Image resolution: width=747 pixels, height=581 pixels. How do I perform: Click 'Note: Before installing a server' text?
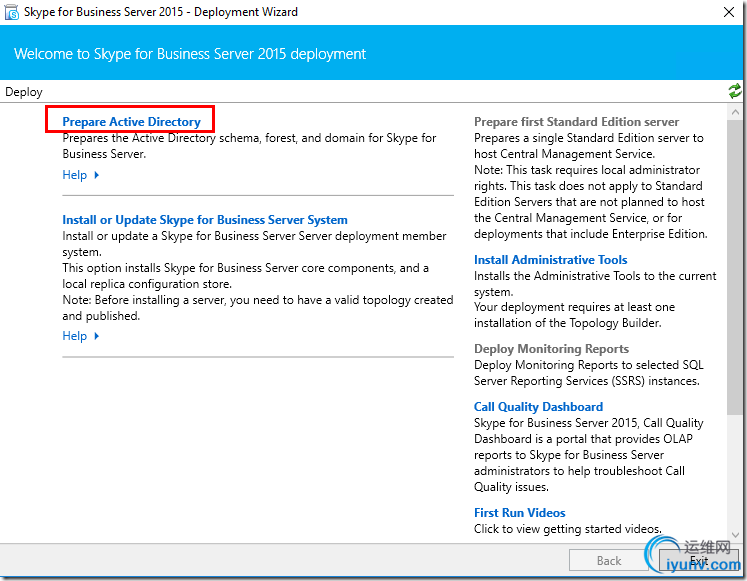tap(258, 308)
